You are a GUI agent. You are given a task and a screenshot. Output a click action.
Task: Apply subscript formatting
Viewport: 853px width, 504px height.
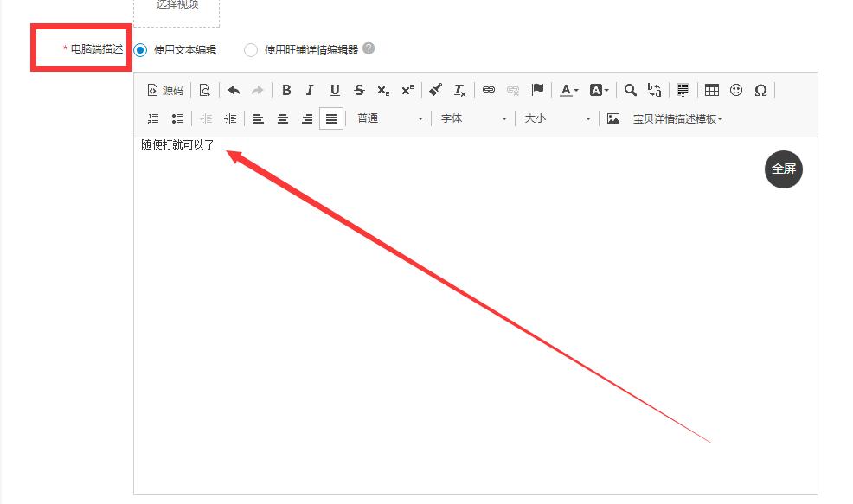coord(383,90)
